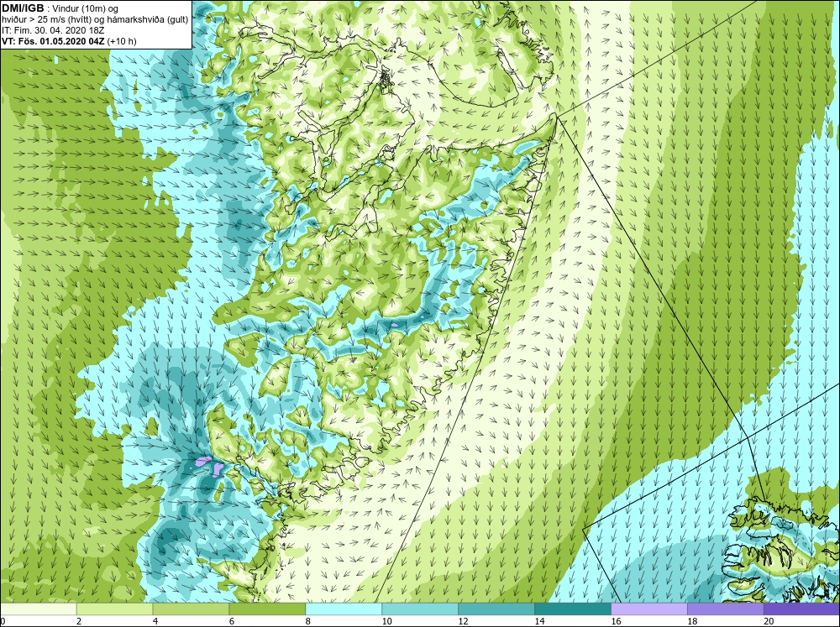Screen dimensions: 840x627
Task: Click the "6" label on the scale
Action: point(232,621)
